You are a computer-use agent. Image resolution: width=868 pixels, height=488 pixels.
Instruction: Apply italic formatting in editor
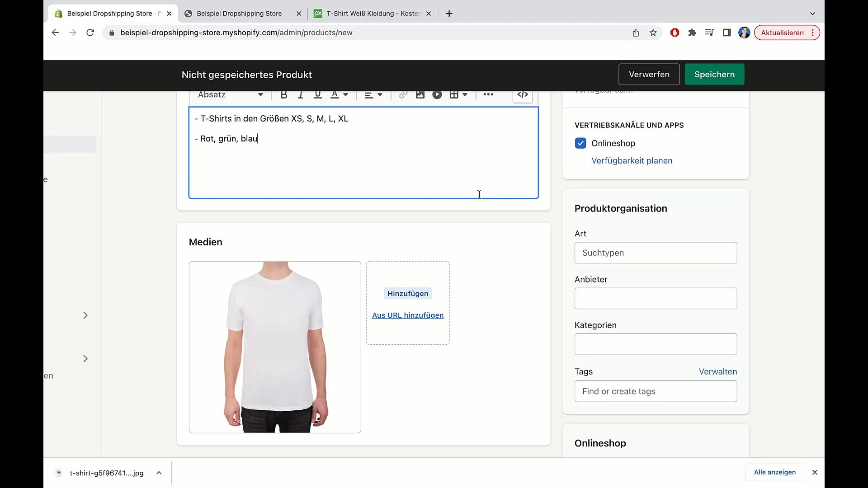click(301, 95)
